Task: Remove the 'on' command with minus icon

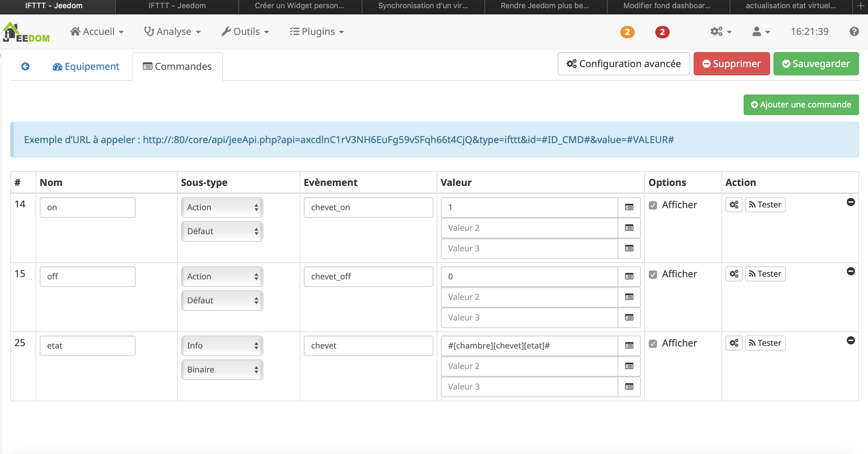Action: [x=851, y=202]
